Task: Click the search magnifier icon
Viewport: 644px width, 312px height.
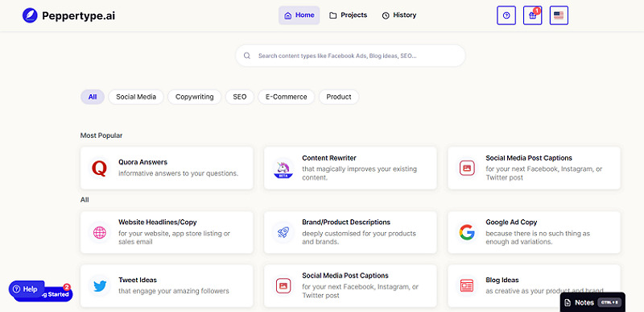Action: [247, 56]
